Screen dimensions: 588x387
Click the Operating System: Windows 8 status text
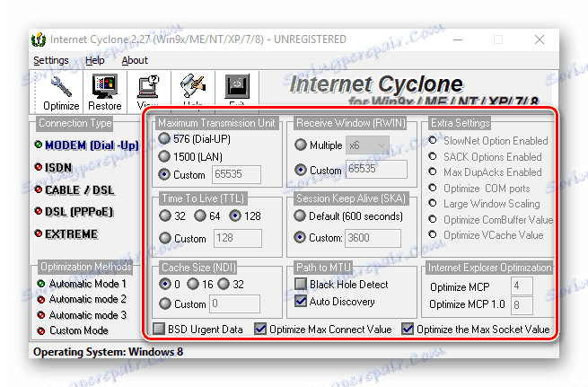point(108,352)
